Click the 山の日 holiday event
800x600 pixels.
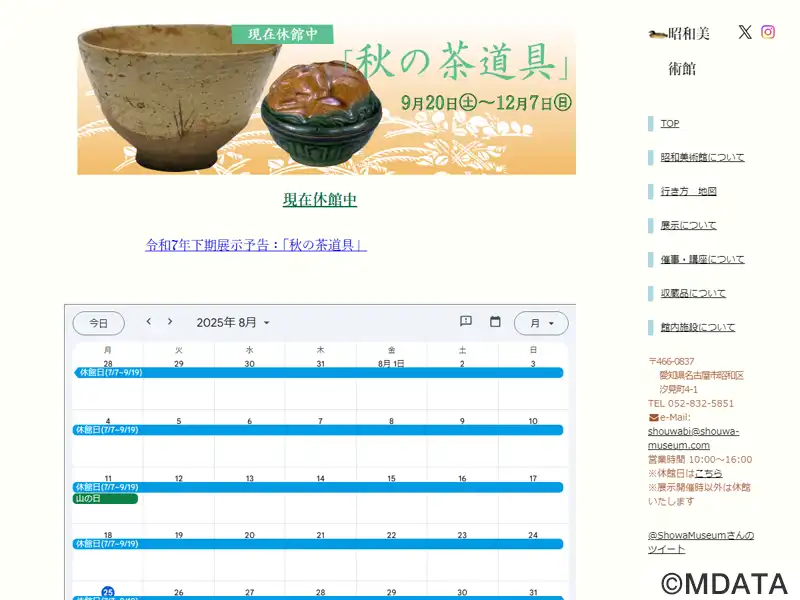[105, 498]
